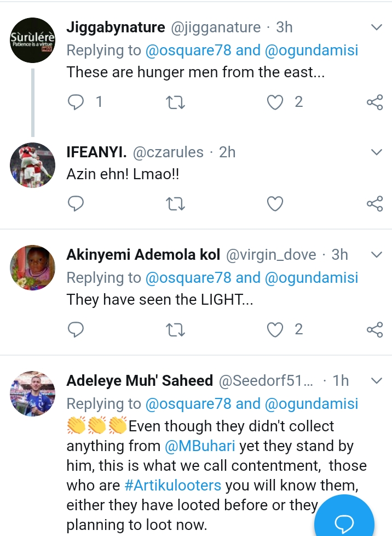Retweet Jiggabynature's hunger men tweet

coord(175,102)
